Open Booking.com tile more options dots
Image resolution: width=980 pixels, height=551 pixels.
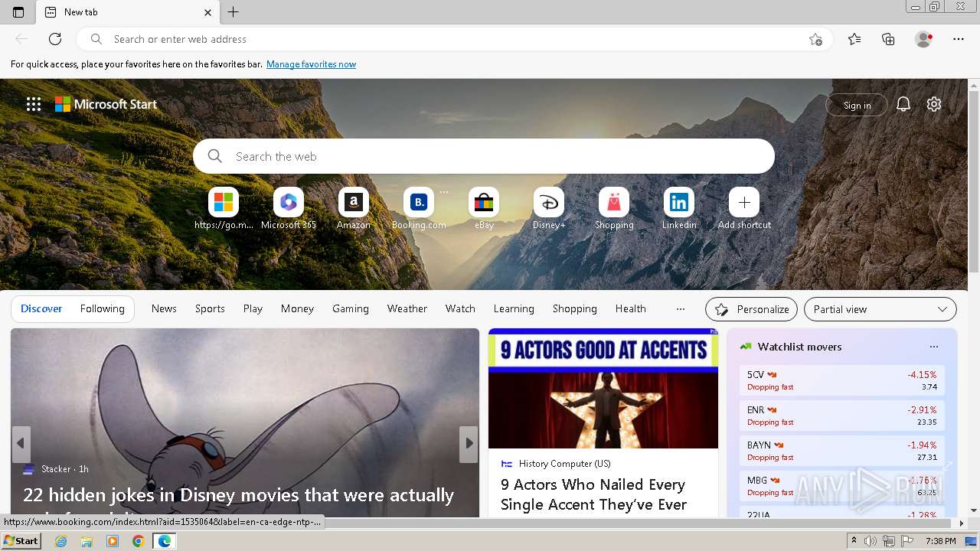pos(444,192)
